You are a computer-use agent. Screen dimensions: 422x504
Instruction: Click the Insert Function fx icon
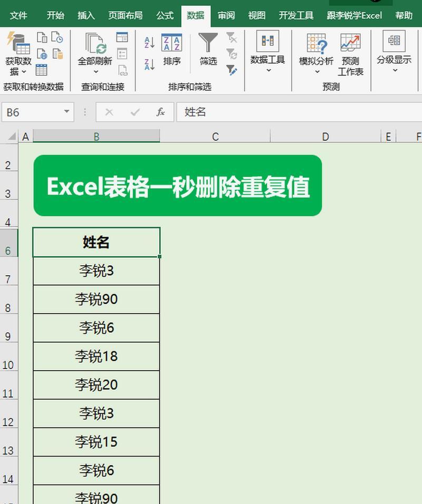click(x=160, y=112)
